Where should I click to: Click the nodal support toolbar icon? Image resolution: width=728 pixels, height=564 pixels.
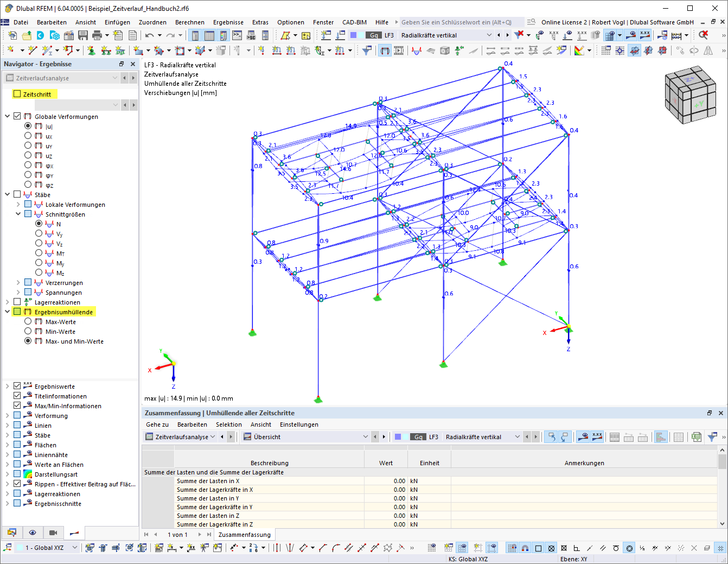point(91,50)
